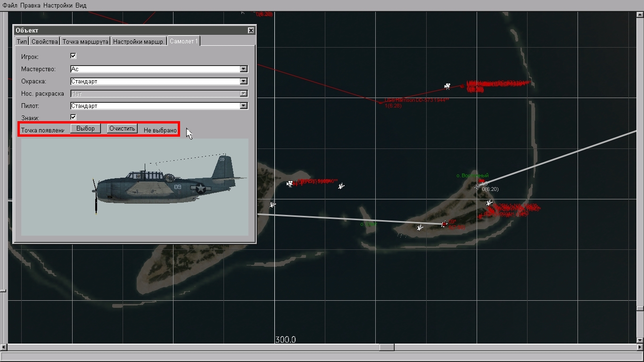Select the camera icon beside the USS ship labels

447,86
